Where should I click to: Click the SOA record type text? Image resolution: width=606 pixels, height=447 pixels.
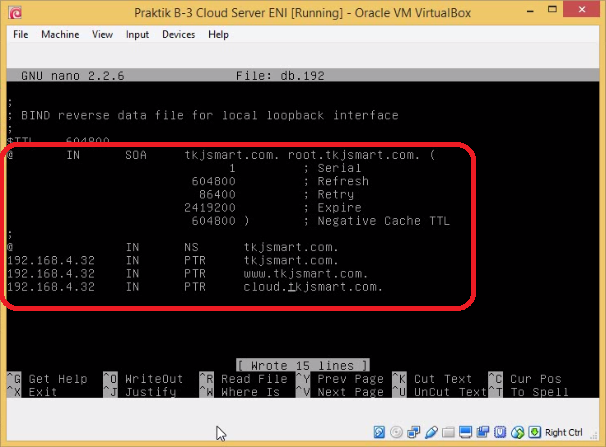pyautogui.click(x=136, y=155)
